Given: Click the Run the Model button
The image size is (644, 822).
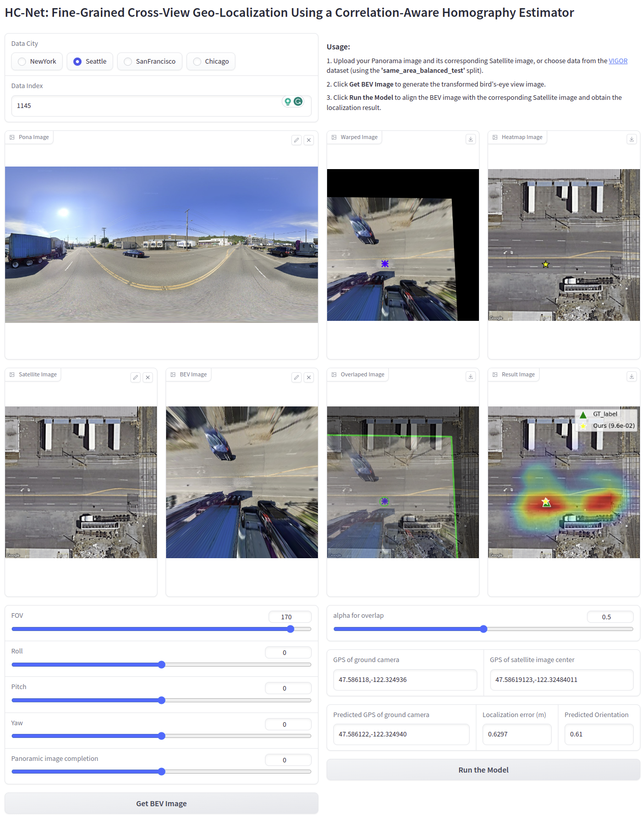Looking at the screenshot, I should click(x=484, y=770).
